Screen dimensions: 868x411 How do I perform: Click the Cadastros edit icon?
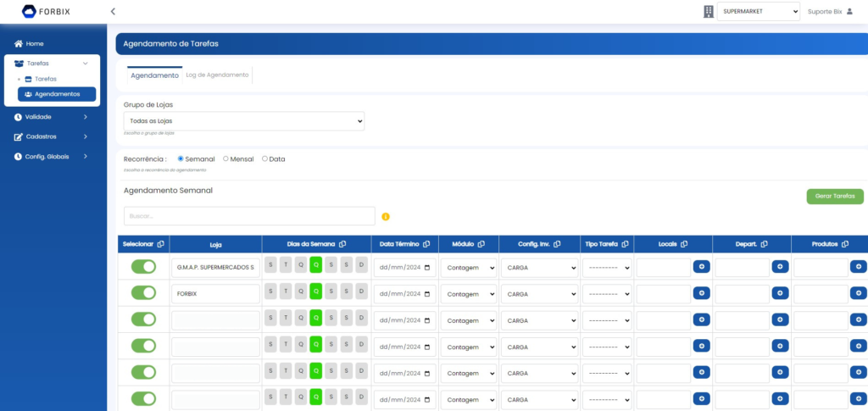click(x=18, y=136)
